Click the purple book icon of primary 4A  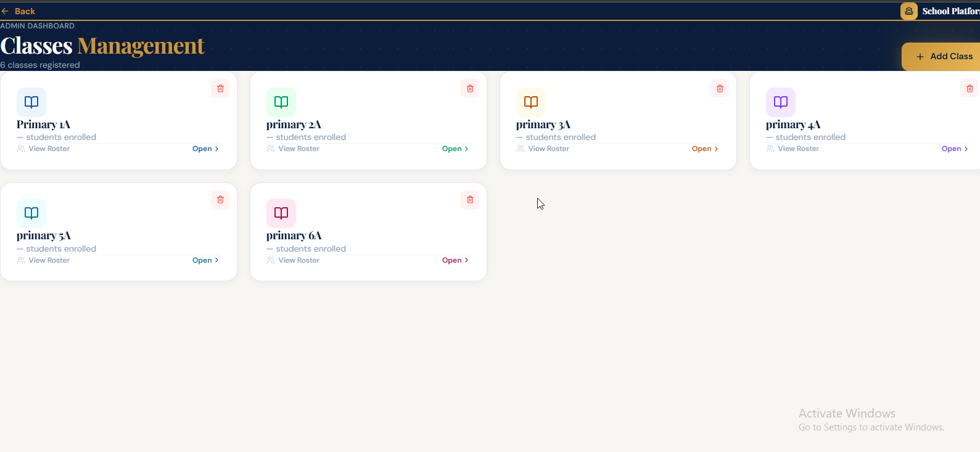coord(781,102)
